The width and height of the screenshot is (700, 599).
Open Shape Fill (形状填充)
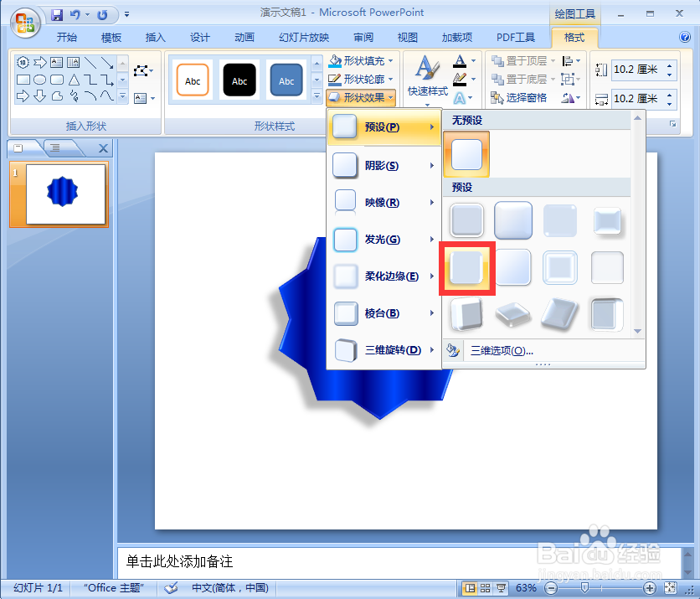[361, 60]
